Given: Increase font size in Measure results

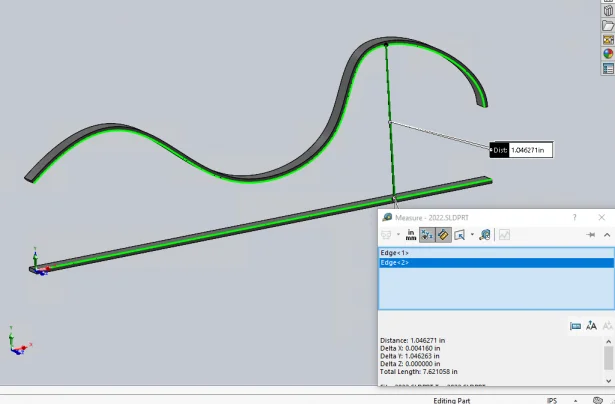Looking at the screenshot, I should click(591, 326).
